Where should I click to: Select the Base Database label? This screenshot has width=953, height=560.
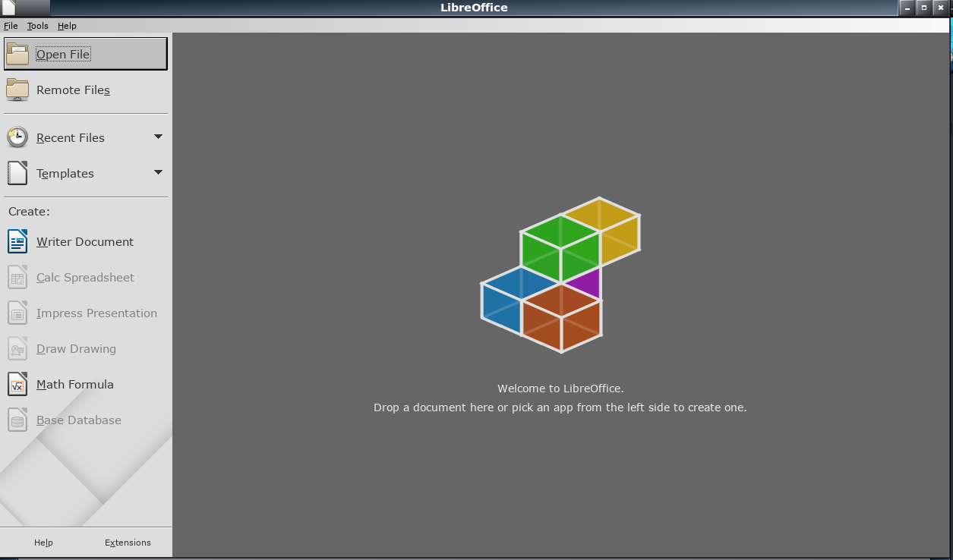pos(79,420)
